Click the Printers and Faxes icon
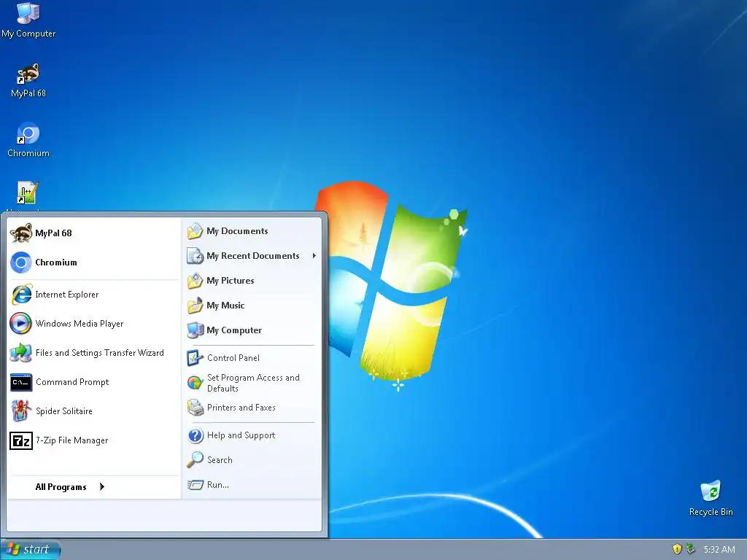 [x=195, y=408]
